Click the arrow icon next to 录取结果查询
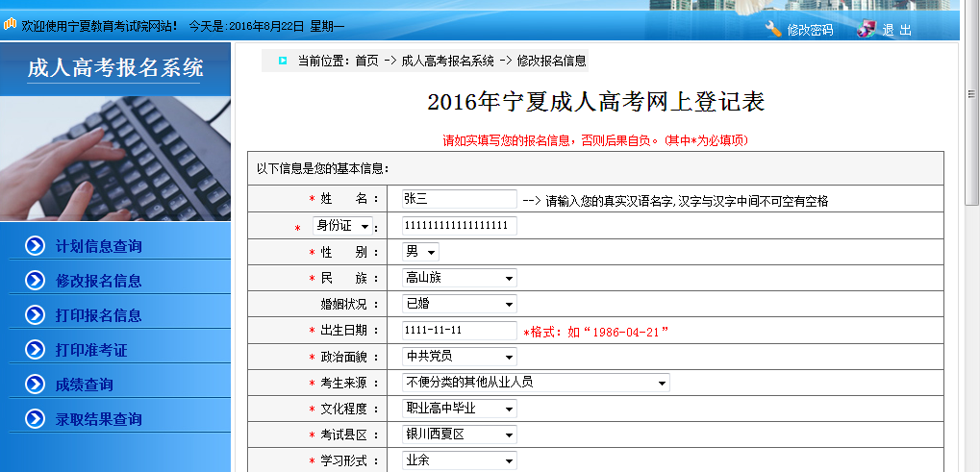Screen dimensions: 980x472 point(36,419)
